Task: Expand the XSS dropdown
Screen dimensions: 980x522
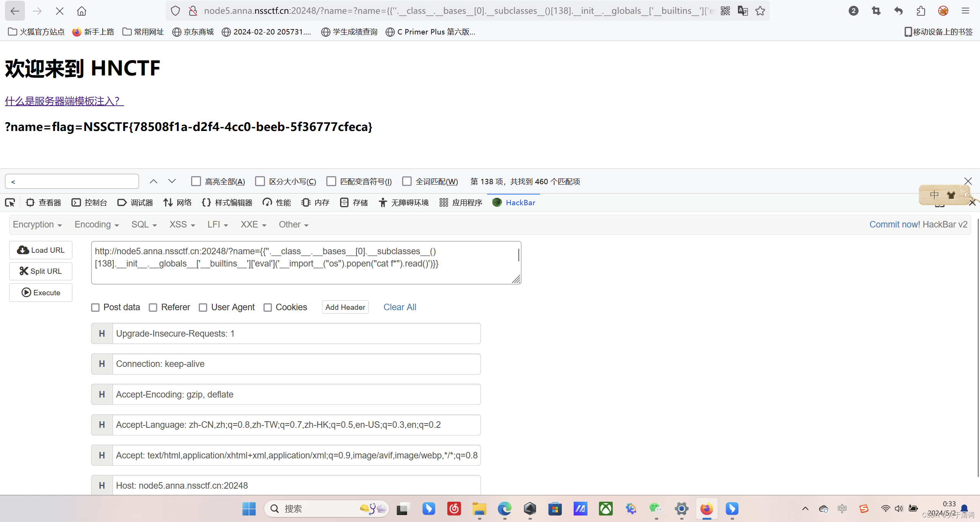Action: tap(182, 225)
